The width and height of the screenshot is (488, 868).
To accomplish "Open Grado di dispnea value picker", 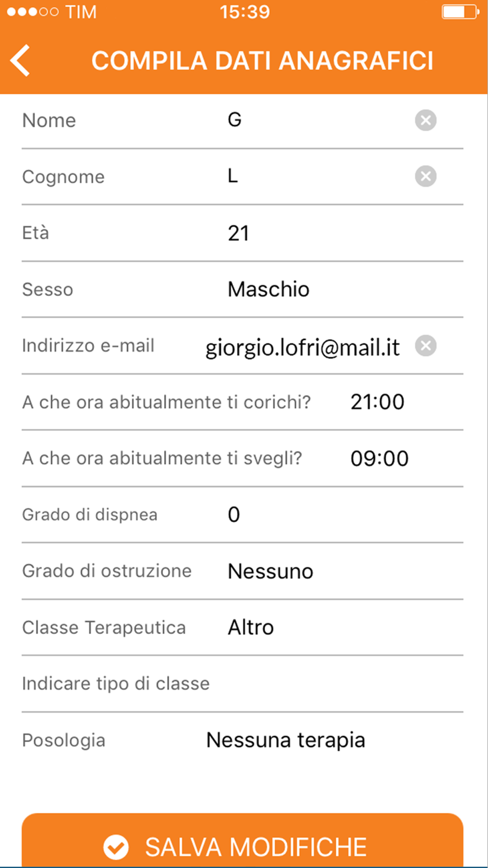I will click(234, 515).
